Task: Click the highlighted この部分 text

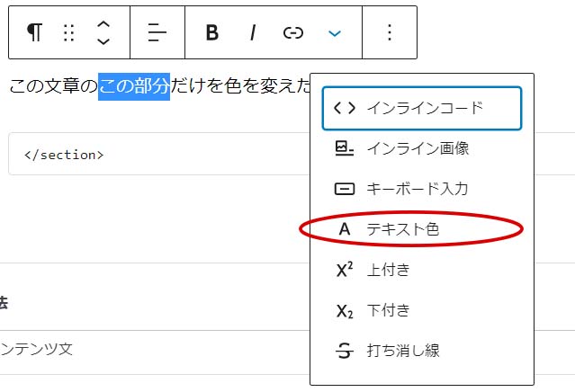Action: point(133,86)
